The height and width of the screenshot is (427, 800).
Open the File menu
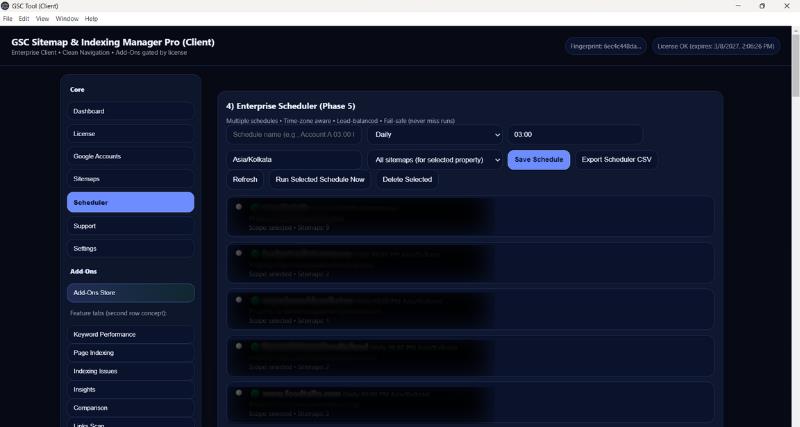[x=8, y=19]
